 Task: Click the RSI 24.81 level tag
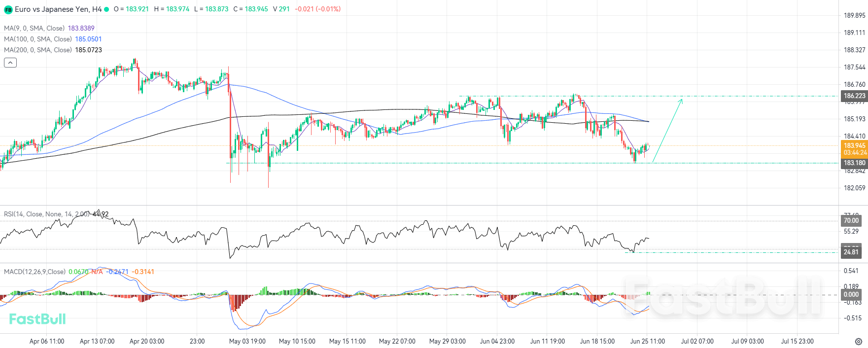851,252
